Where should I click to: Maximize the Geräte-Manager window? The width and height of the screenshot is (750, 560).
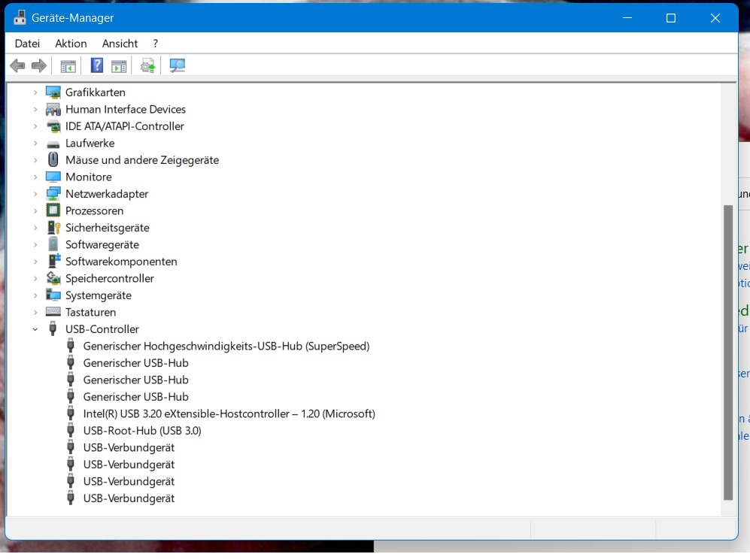[671, 18]
